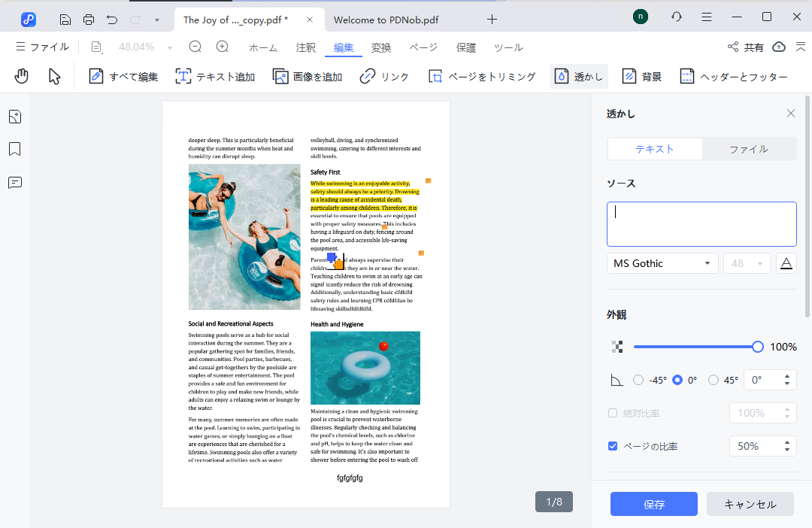Open the thumbnail sidebar panel

[15, 117]
